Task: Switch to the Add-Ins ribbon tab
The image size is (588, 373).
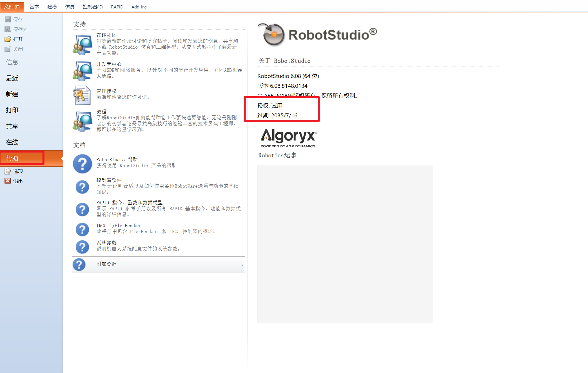Action: click(139, 7)
